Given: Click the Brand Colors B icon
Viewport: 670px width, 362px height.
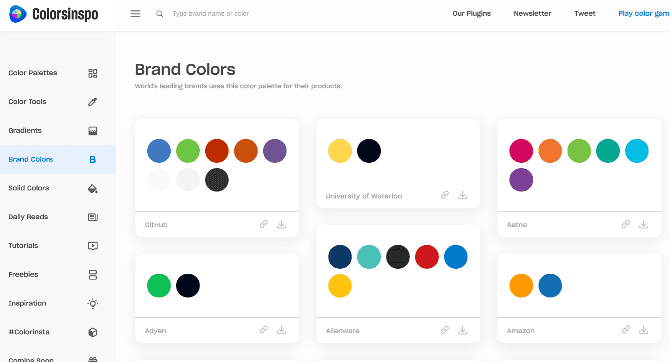Looking at the screenshot, I should click(93, 159).
